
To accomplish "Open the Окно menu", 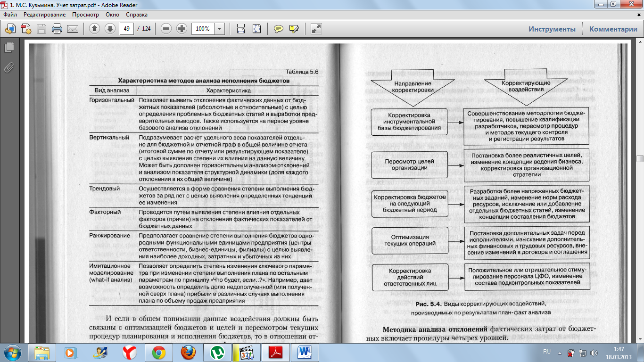I will [113, 15].
